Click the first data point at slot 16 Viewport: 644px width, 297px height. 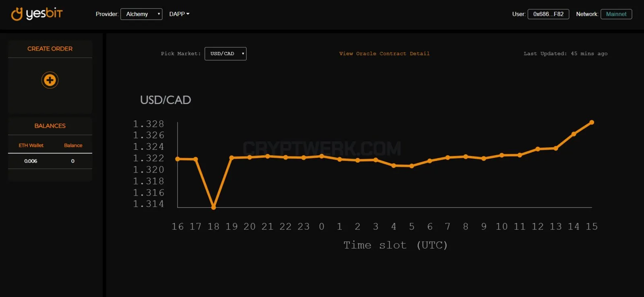[178, 159]
